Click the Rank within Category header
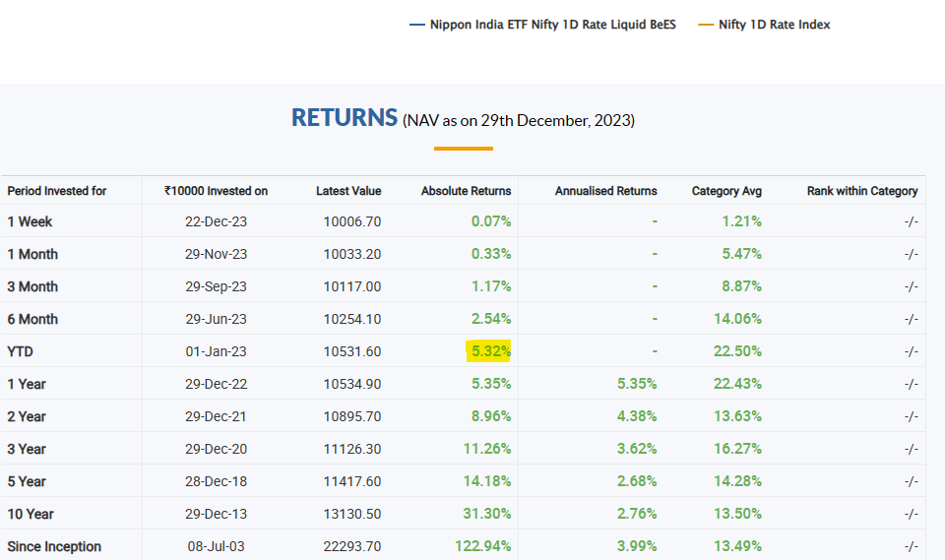 [862, 191]
